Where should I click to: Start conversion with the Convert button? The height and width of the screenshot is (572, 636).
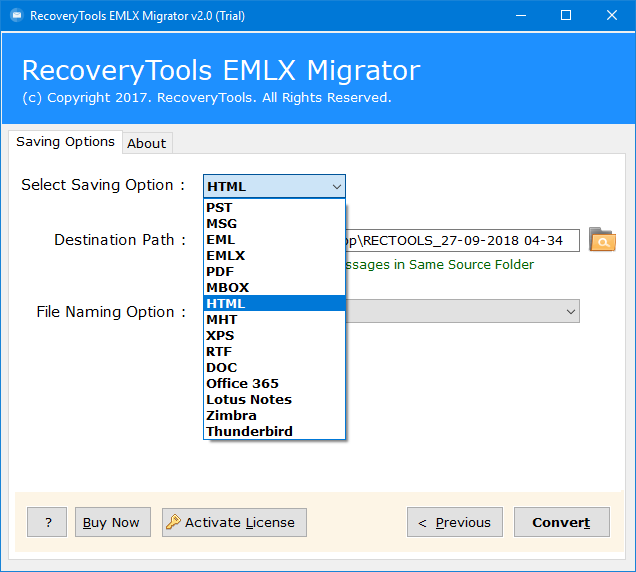562,522
